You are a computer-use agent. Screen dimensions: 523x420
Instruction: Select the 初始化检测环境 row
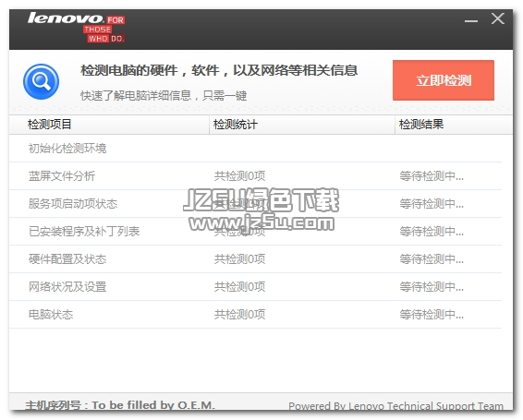(256, 149)
